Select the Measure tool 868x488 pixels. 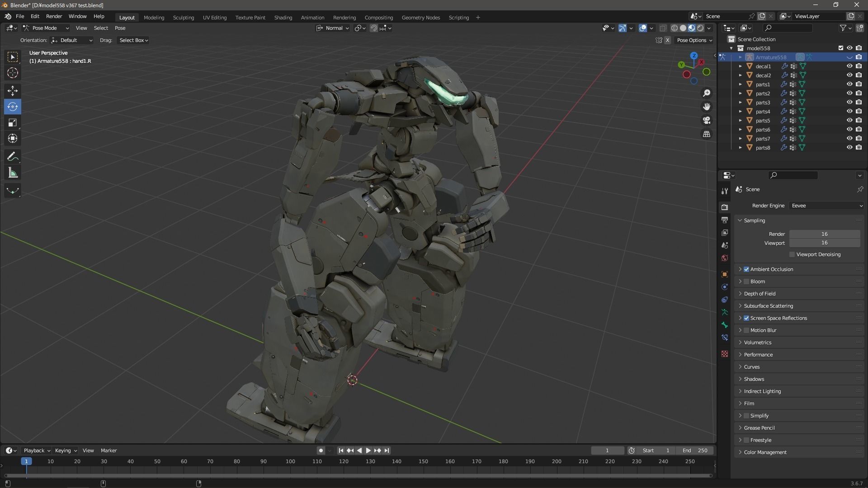(13, 173)
